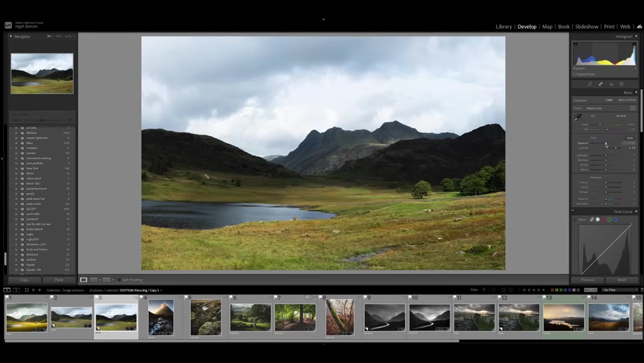Select the Healing brush tool
644x363 pixels.
point(601,84)
